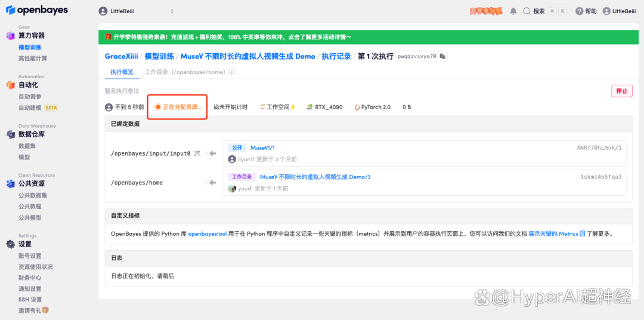This screenshot has width=644, height=320.
Task: Click the MuseV Demo breadcrumb link
Action: coord(247,56)
